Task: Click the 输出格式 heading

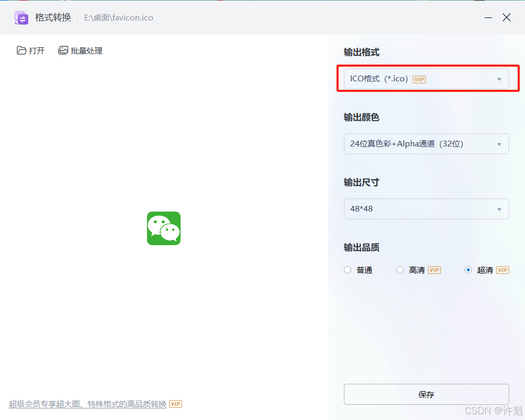Action: [x=362, y=52]
